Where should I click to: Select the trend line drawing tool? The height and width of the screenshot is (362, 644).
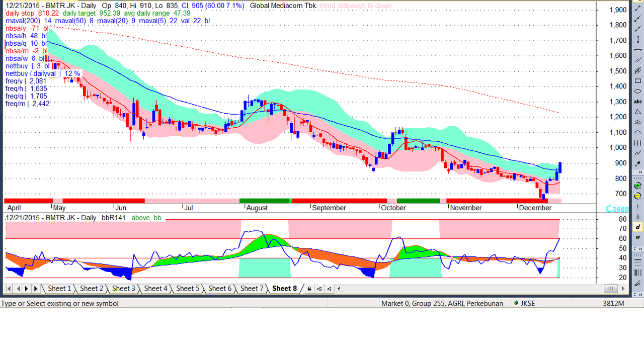coord(637,8)
